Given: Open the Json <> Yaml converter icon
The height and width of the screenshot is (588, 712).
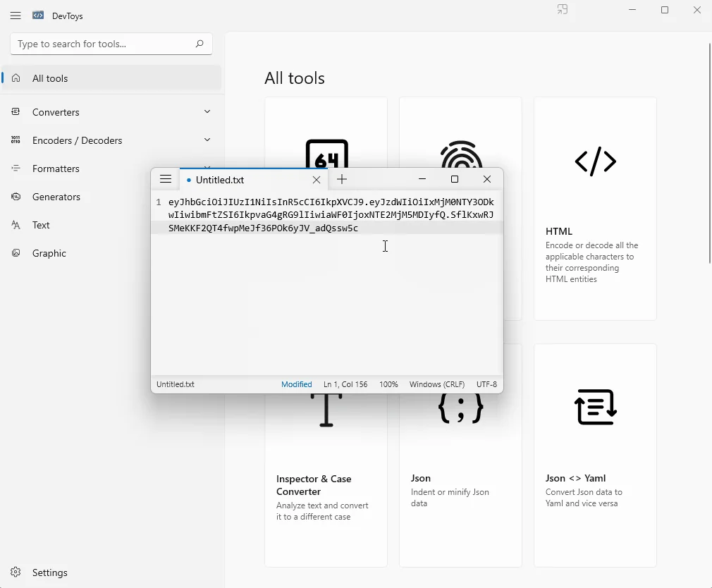Looking at the screenshot, I should click(x=594, y=408).
